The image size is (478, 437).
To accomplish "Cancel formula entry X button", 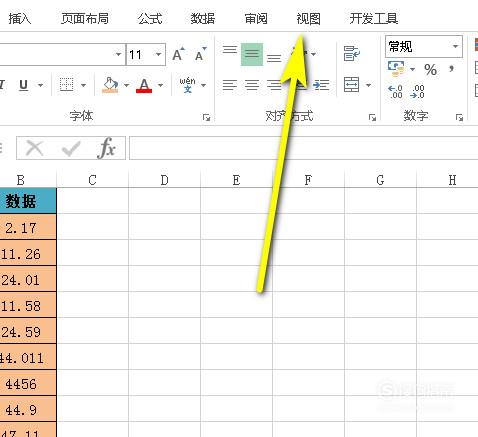I will (x=35, y=148).
